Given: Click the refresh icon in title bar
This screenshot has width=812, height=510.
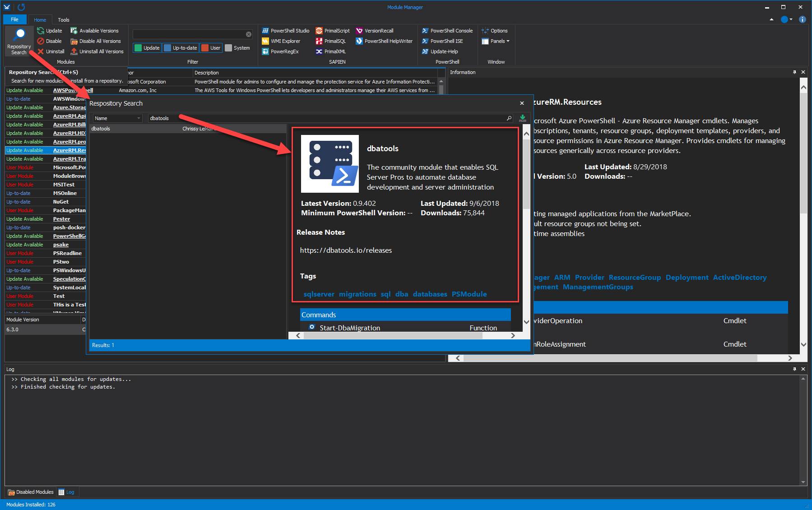Looking at the screenshot, I should point(21,7).
